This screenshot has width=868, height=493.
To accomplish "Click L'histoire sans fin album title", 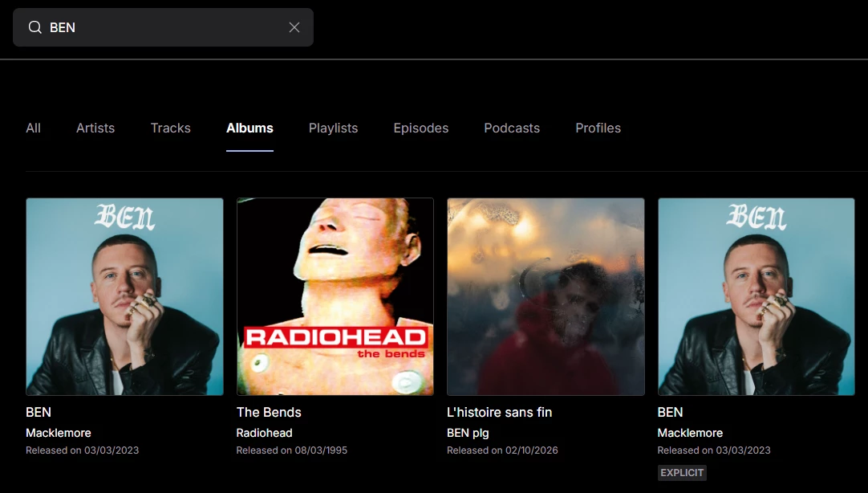I will (499, 412).
